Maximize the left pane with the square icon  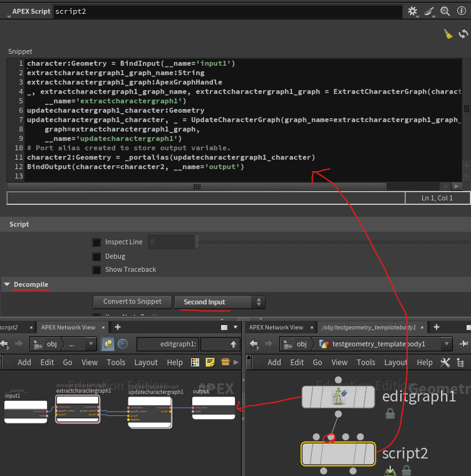[x=224, y=327]
